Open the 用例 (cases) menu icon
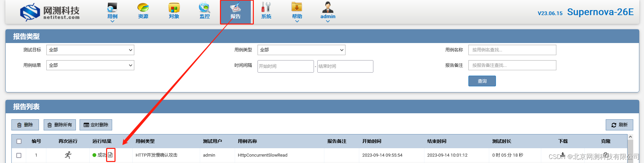 coord(112,7)
